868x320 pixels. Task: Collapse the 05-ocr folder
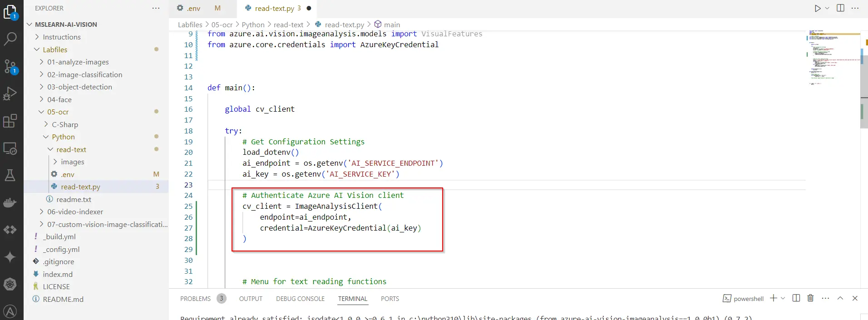pyautogui.click(x=58, y=112)
